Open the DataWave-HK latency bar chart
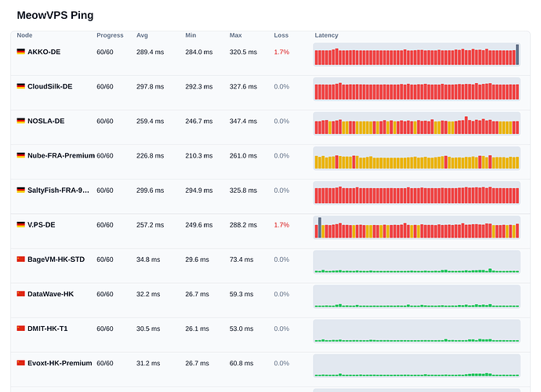541x392 pixels. [x=416, y=296]
